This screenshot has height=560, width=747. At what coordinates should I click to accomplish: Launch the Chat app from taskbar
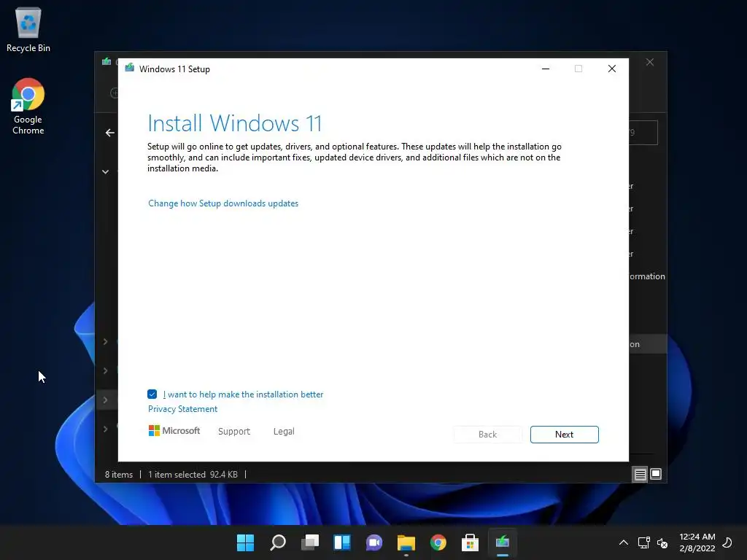pyautogui.click(x=374, y=542)
